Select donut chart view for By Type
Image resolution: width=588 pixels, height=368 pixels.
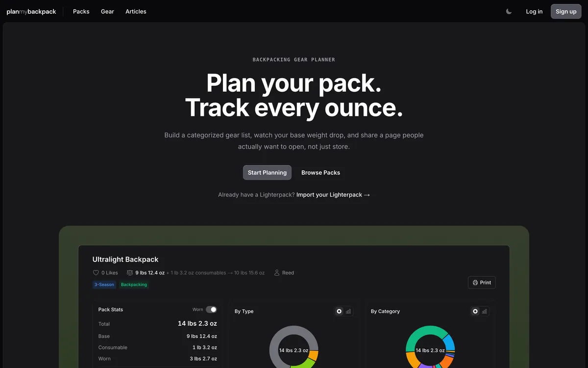point(339,311)
